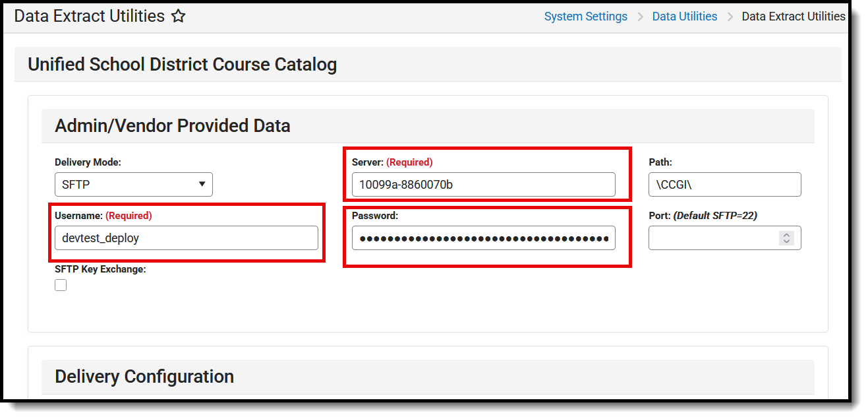The image size is (868, 419).
Task: Click the chevron between Data Utilities and Data Extract Utilities
Action: pos(729,16)
